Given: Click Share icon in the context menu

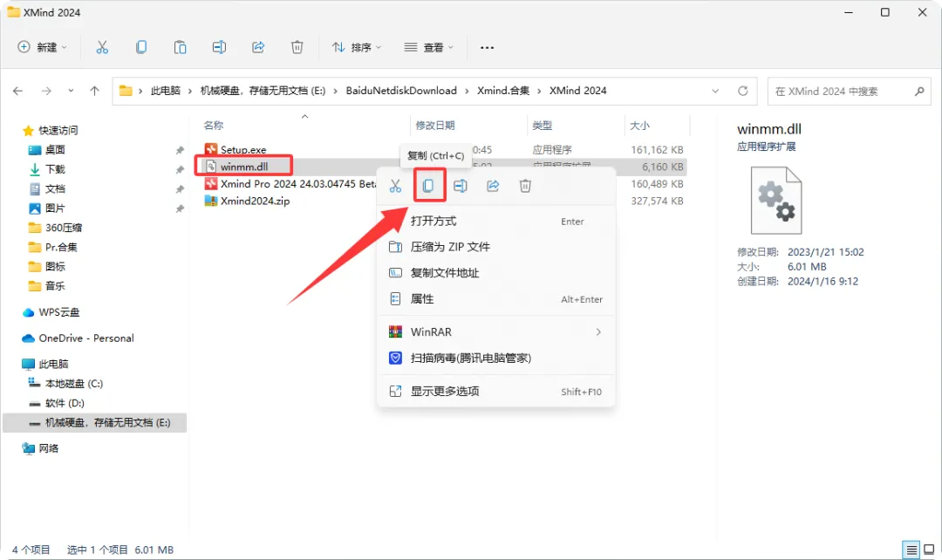Looking at the screenshot, I should click(493, 187).
